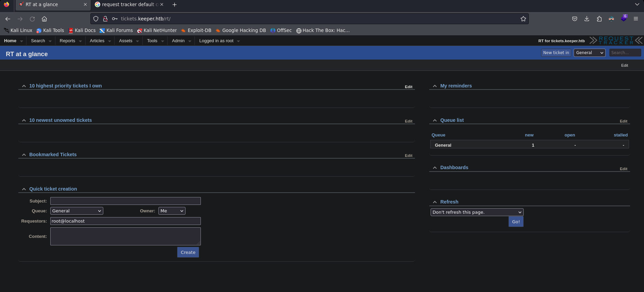Open the Admin menu
This screenshot has width=644, height=292.
pos(178,41)
